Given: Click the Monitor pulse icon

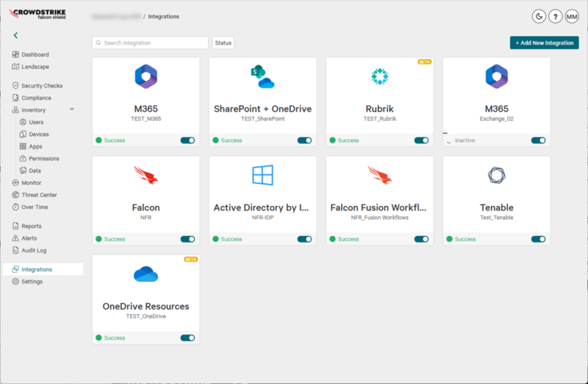Looking at the screenshot, I should [15, 182].
